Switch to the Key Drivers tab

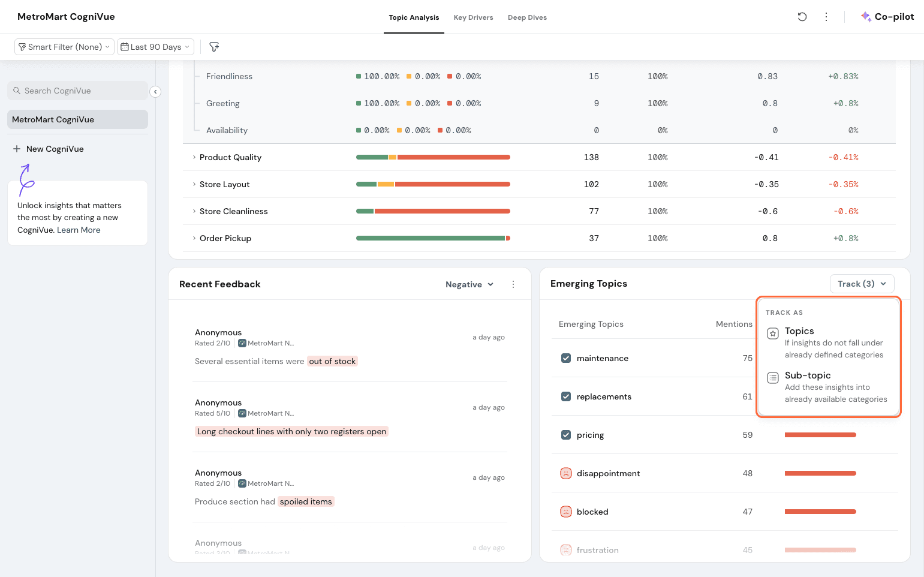click(473, 17)
